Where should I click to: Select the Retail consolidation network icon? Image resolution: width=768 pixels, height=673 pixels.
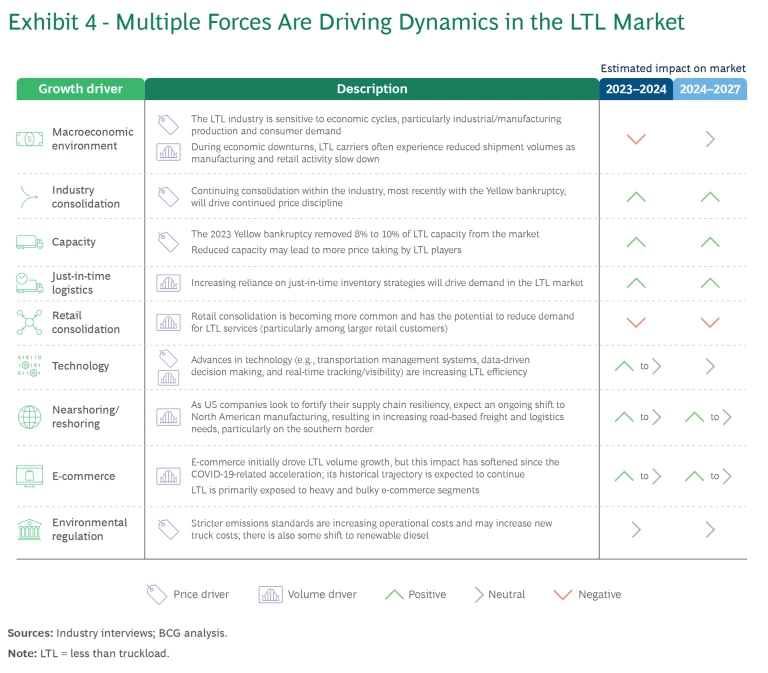tap(30, 322)
